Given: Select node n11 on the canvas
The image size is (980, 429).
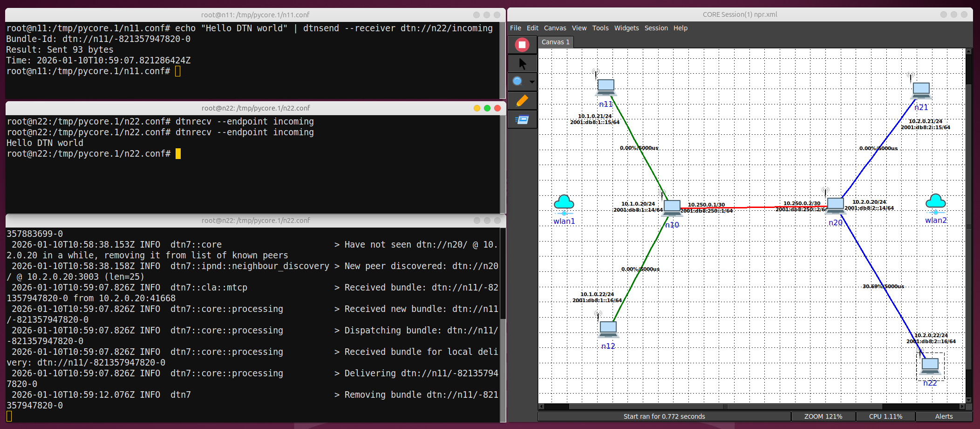Looking at the screenshot, I should [x=606, y=87].
